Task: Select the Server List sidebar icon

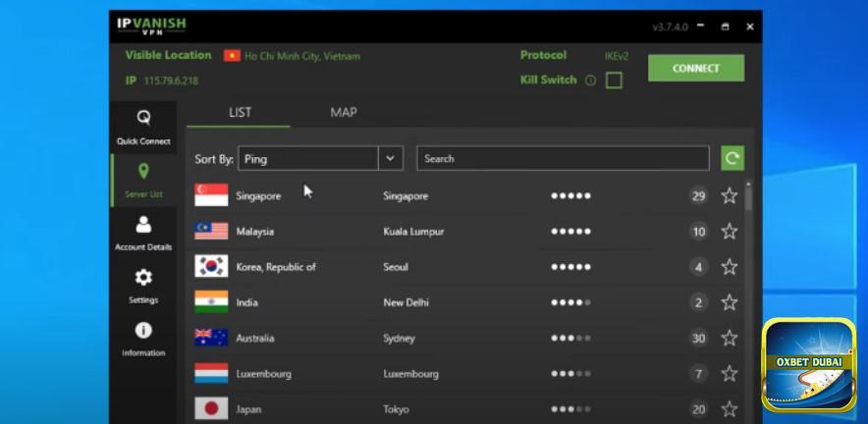Action: tap(143, 180)
